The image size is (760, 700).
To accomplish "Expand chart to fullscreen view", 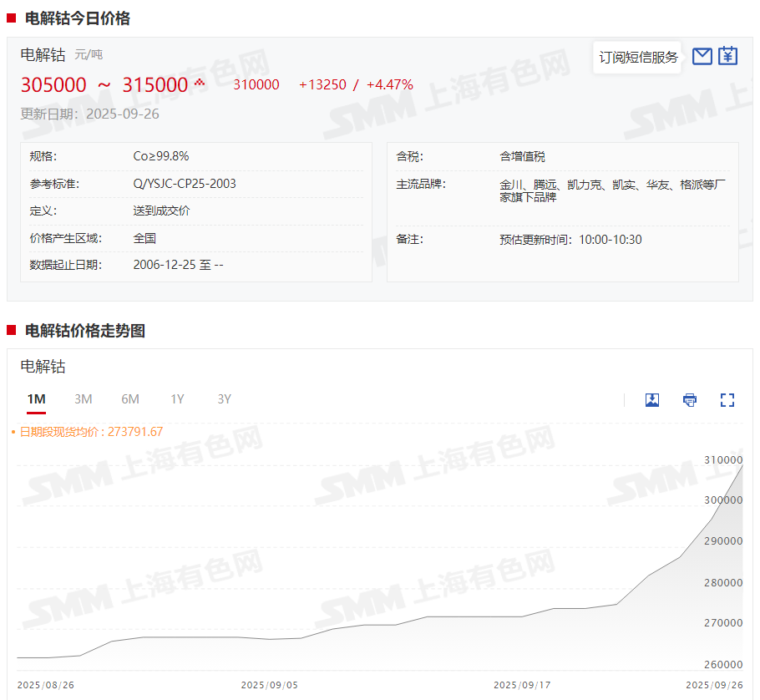I will pyautogui.click(x=727, y=400).
